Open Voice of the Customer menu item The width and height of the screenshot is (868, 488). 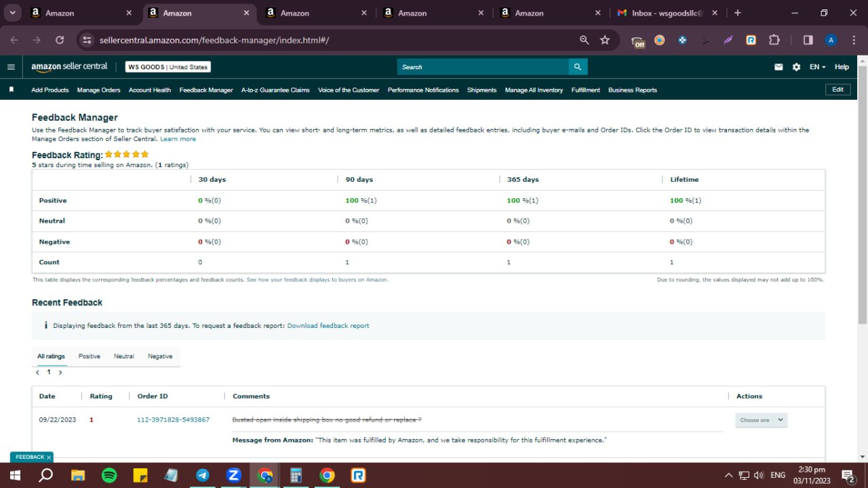[349, 90]
